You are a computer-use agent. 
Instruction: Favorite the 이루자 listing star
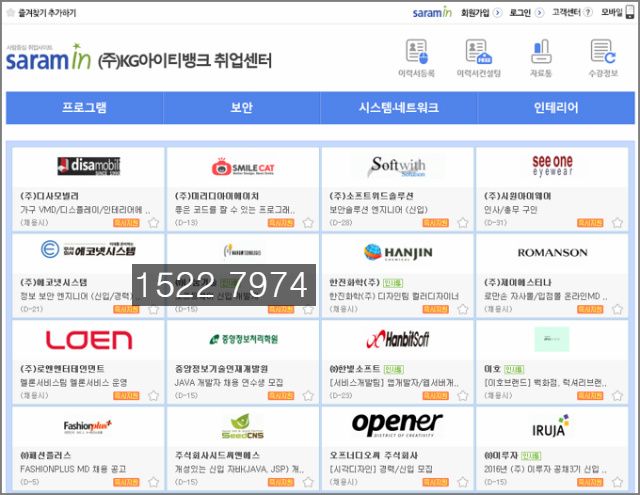coord(618,482)
